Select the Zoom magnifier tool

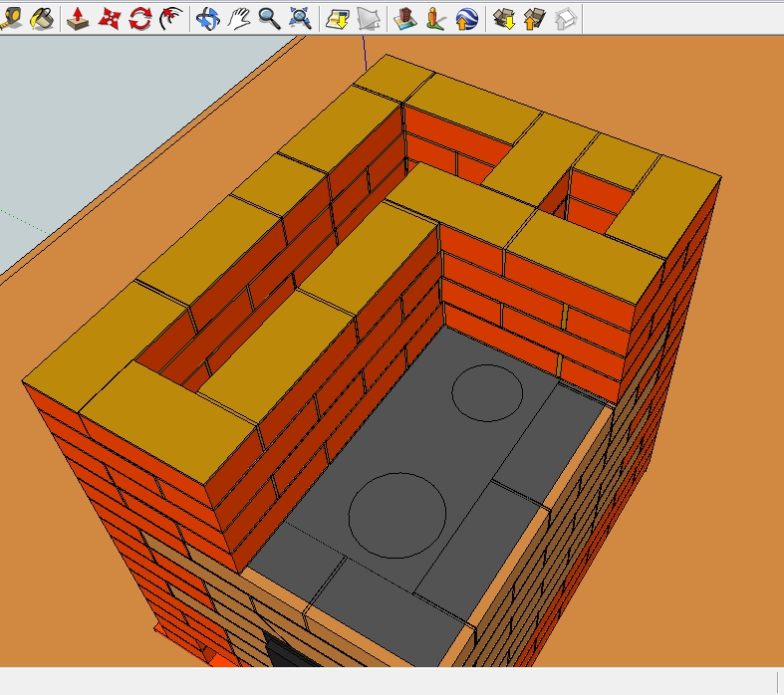(x=268, y=18)
